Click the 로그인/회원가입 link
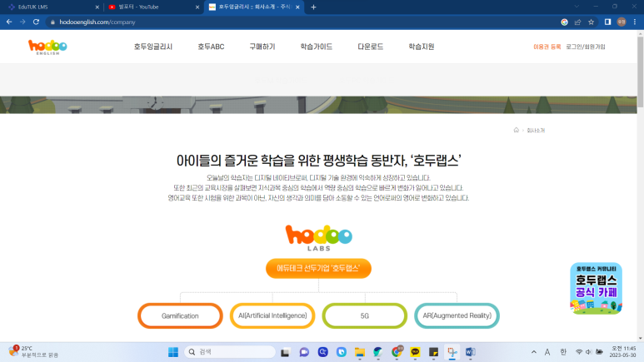The image size is (644, 362). (586, 47)
